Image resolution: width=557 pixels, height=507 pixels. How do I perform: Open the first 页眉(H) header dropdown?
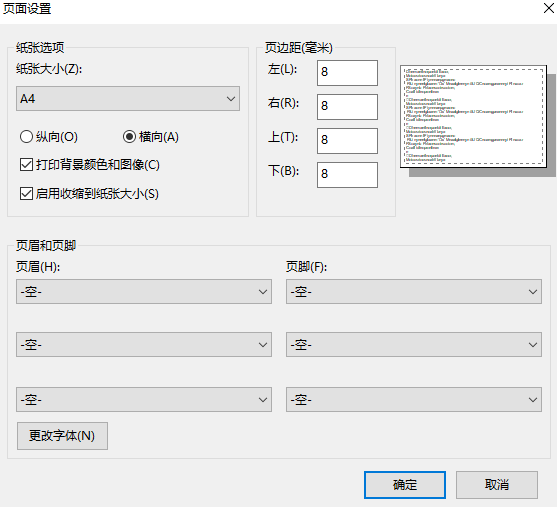tap(144, 292)
